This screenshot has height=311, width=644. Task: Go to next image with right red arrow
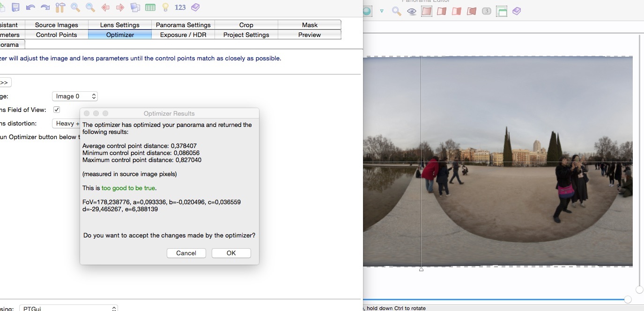120,7
